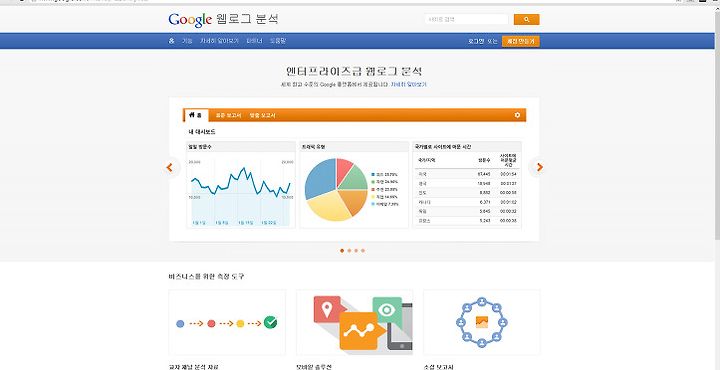Open the mobile solutions illustration card

354,322
